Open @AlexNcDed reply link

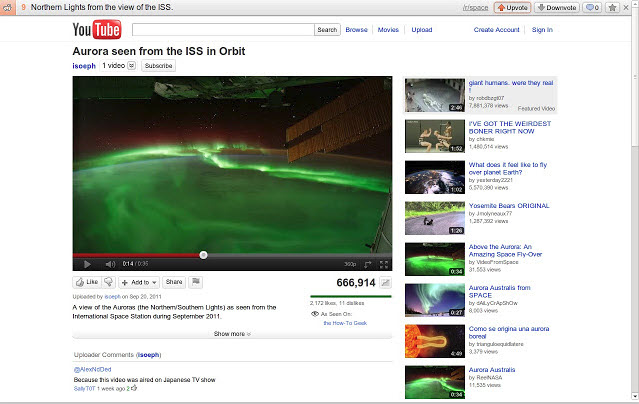coord(93,369)
